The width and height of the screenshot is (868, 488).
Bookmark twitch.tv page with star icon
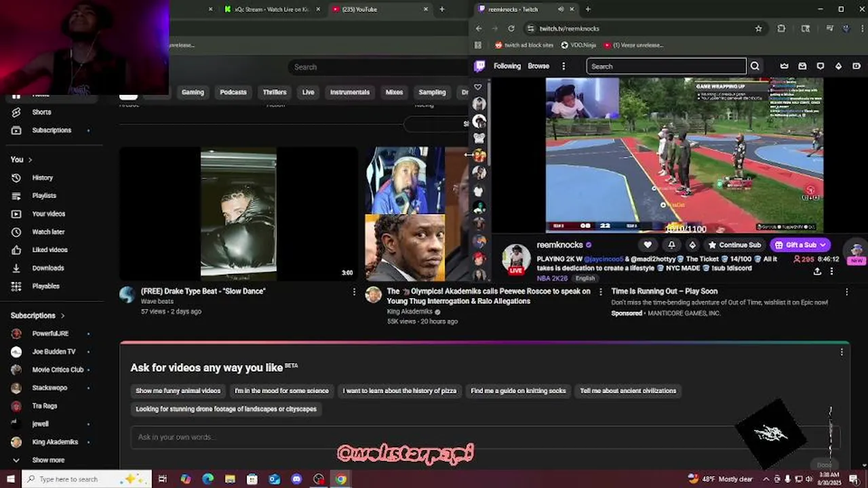[x=758, y=28]
